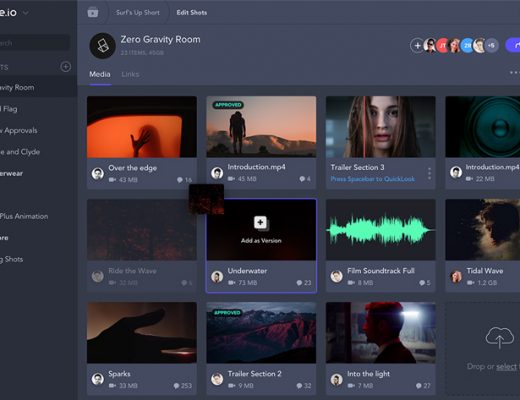Click uploader avatar on Over the edge
520x400 pixels.
98,174
